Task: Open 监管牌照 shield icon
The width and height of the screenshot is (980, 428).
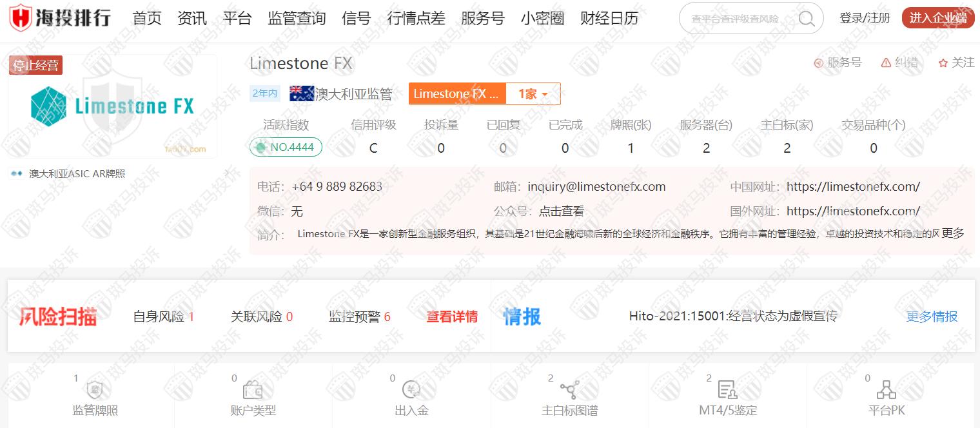Action: (95, 389)
